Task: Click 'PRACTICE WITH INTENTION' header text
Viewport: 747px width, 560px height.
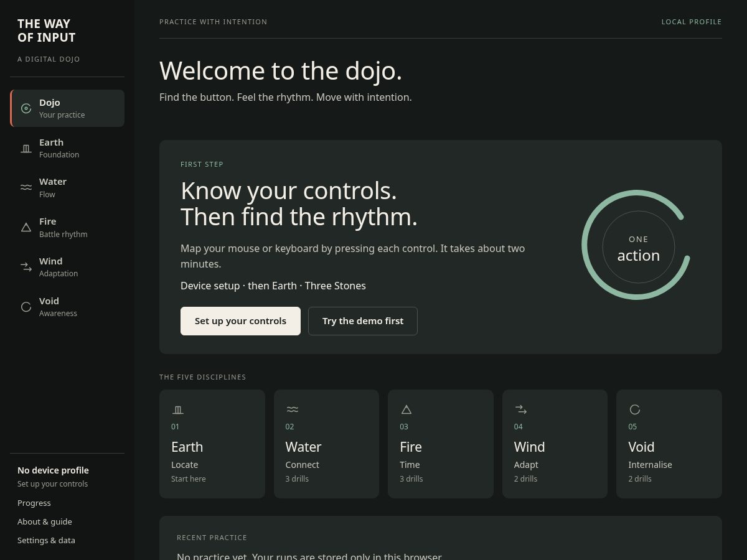Action: (x=214, y=22)
